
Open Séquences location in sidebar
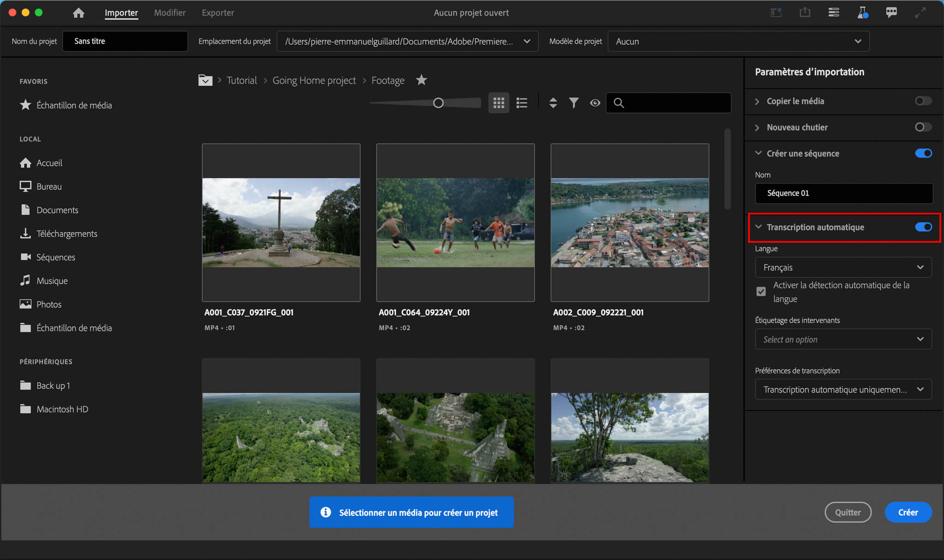[x=47, y=257]
